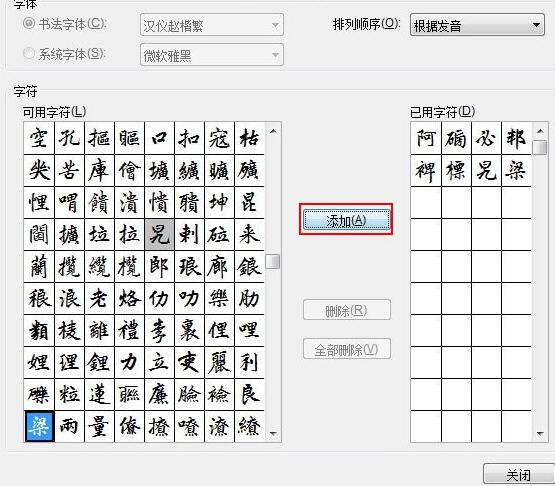The image size is (555, 486).
Task: Select character 兩 in available characters
Action: tap(69, 427)
